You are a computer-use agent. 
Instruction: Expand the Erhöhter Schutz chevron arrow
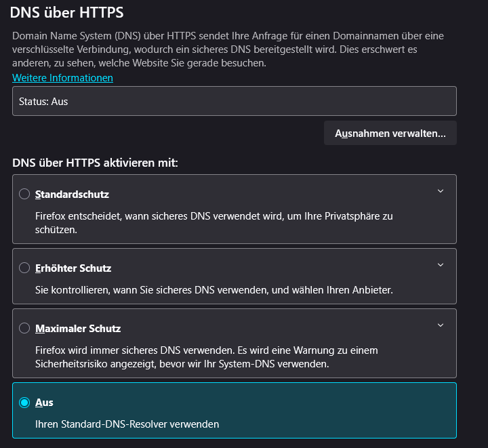point(441,265)
